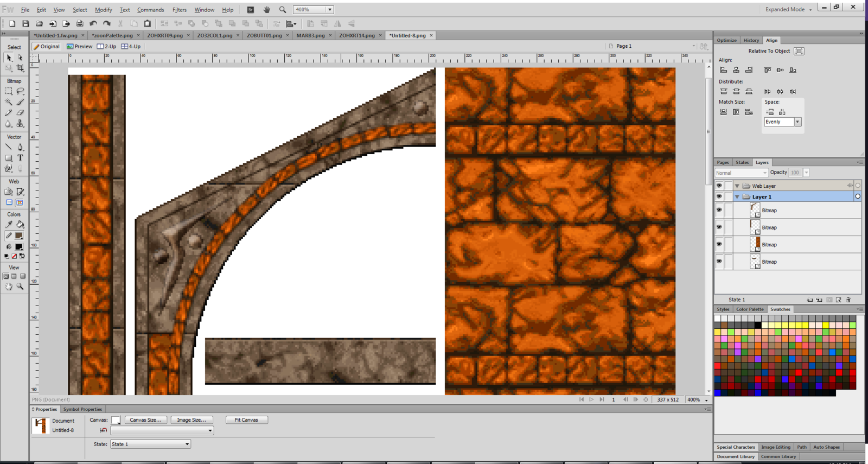Screen dimensions: 868x464
Task: Switch to 4-Up view button
Action: coord(131,46)
